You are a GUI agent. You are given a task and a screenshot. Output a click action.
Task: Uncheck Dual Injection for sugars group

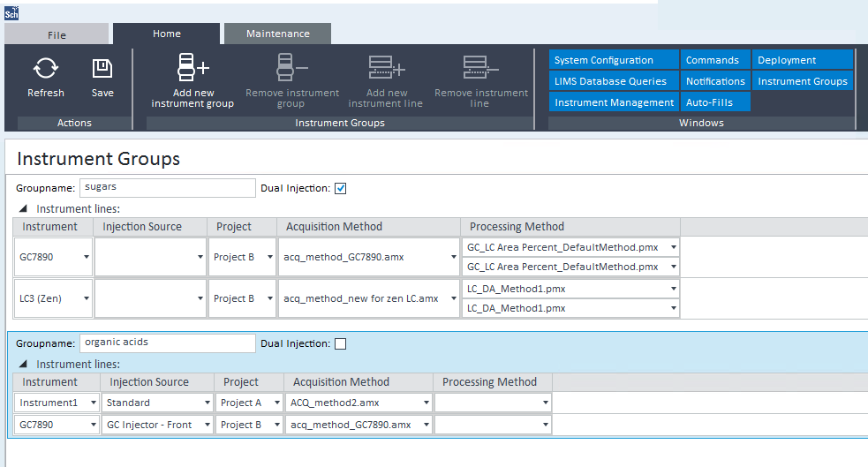tap(341, 188)
